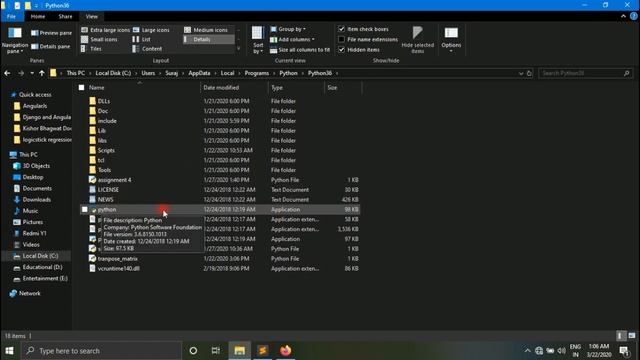Open Cortana circle on the taskbar

click(193, 350)
